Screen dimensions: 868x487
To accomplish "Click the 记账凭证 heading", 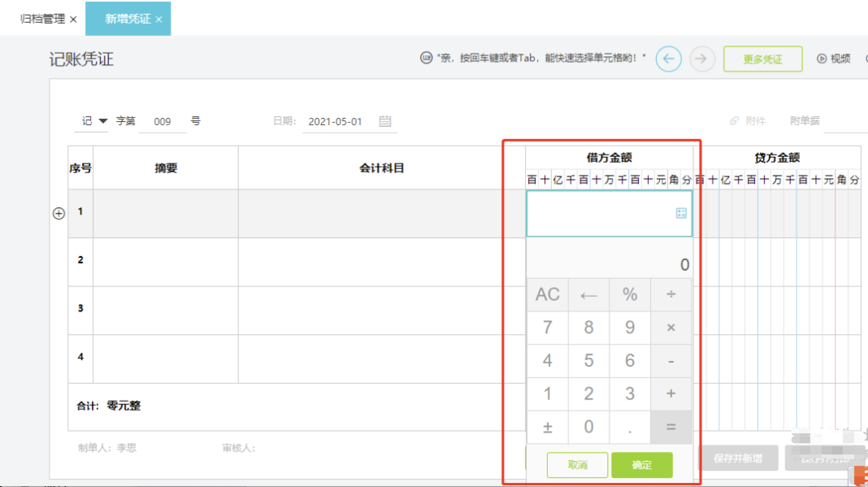I will pyautogui.click(x=81, y=59).
